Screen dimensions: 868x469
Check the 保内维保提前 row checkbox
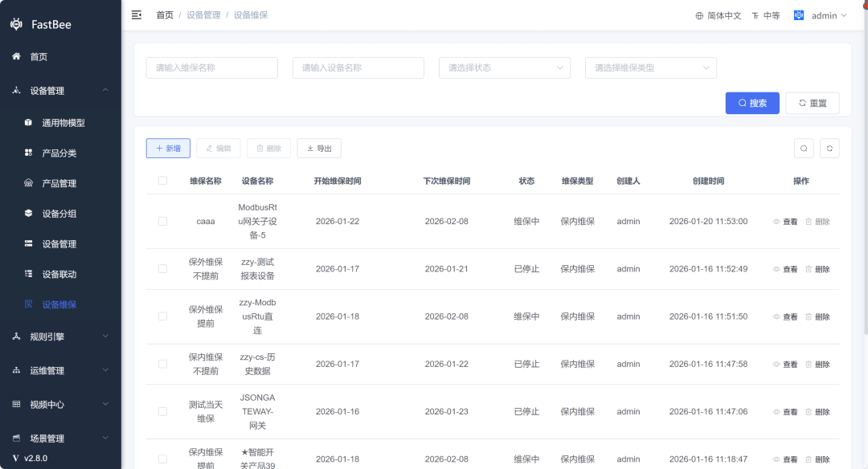click(x=162, y=459)
